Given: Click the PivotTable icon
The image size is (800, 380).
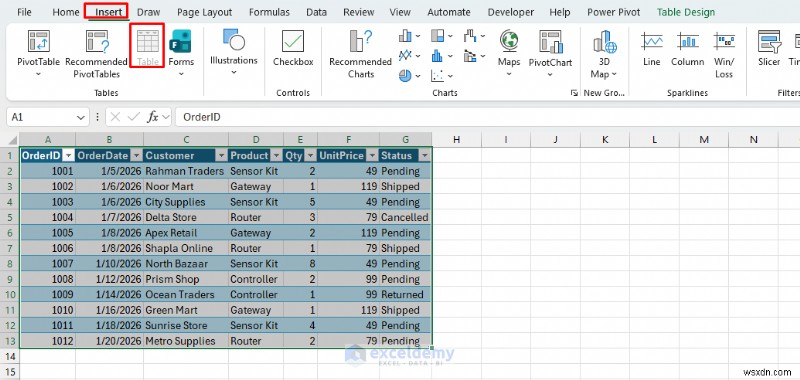Looking at the screenshot, I should tap(38, 41).
